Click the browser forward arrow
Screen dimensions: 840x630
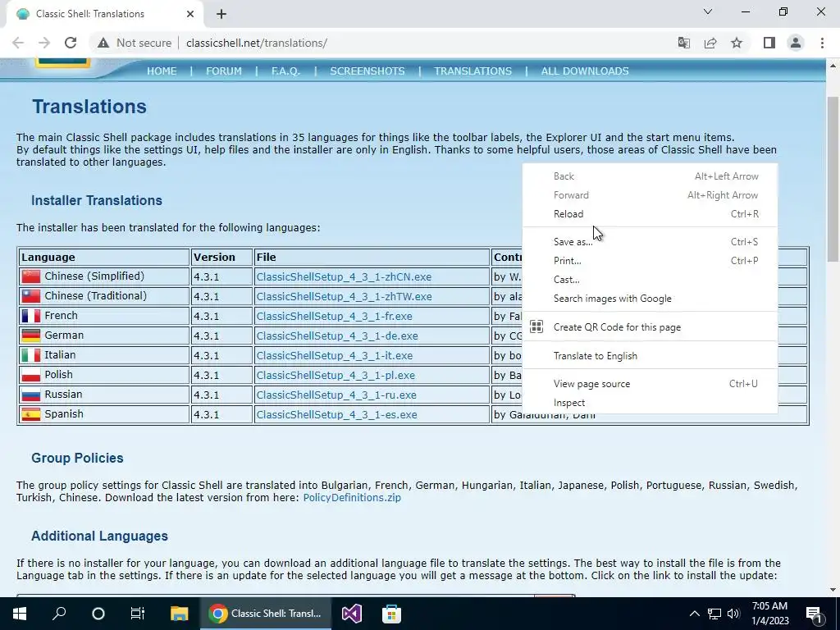coord(44,43)
